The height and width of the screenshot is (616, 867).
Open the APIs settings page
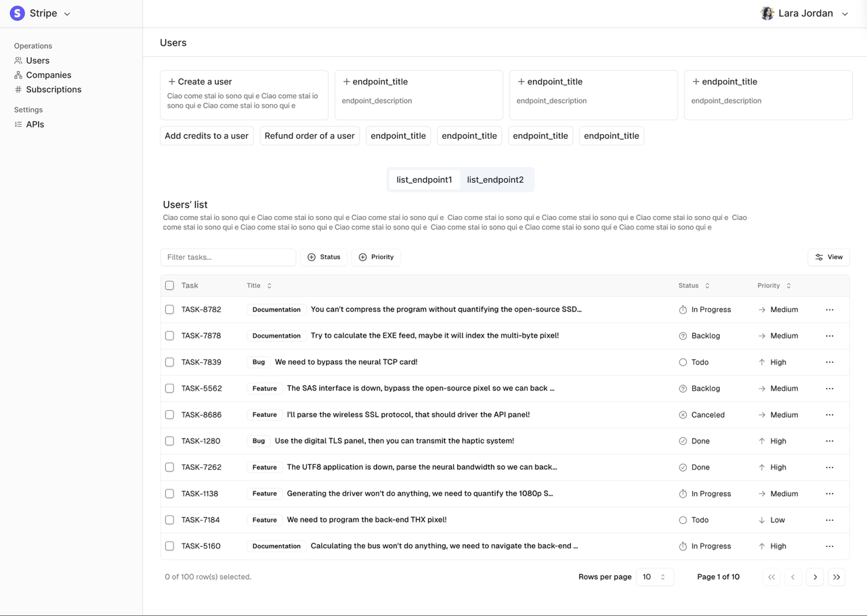(x=35, y=124)
